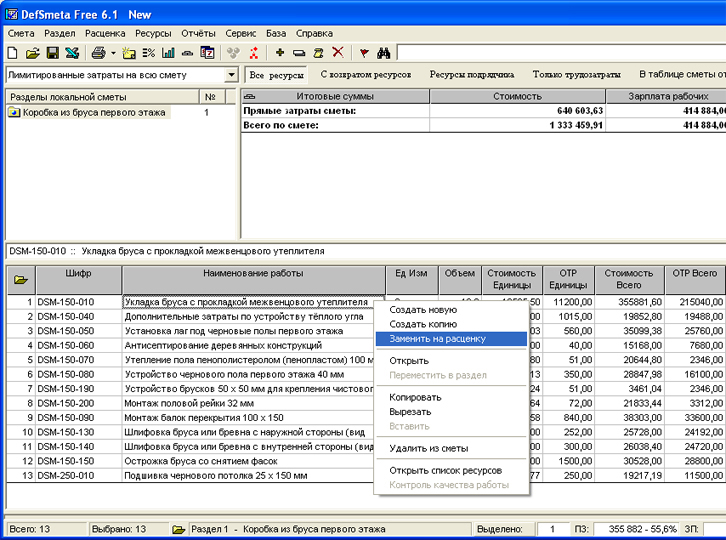The width and height of the screenshot is (726, 540).
Task: Click the folder icon in the table header corner
Action: pos(21,280)
